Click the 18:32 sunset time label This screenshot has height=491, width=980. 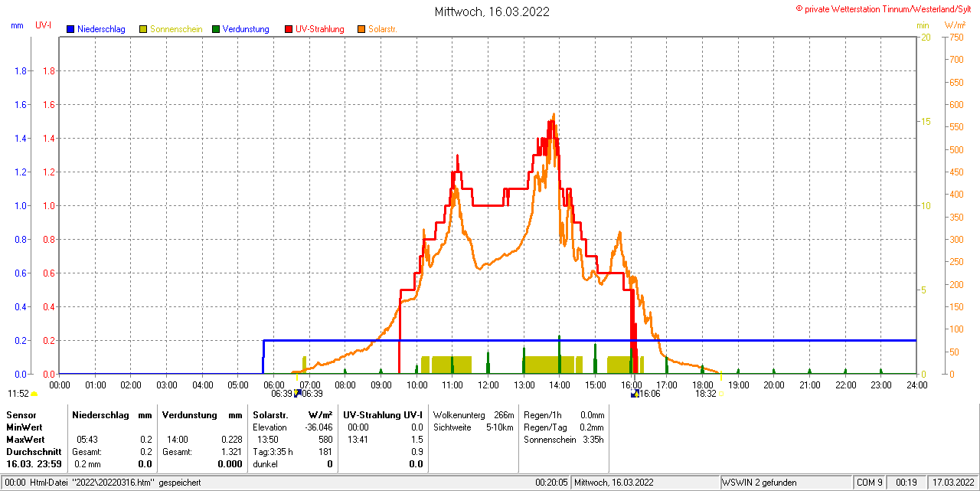click(x=705, y=394)
